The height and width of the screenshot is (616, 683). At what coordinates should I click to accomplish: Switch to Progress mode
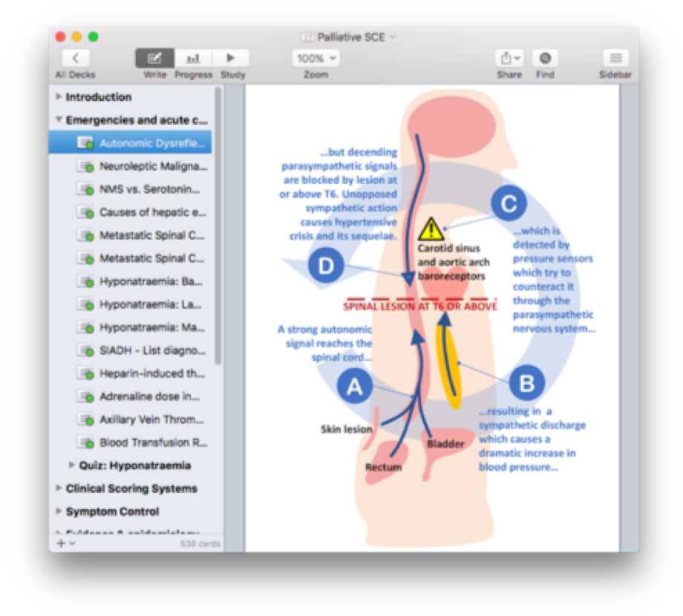tap(193, 59)
